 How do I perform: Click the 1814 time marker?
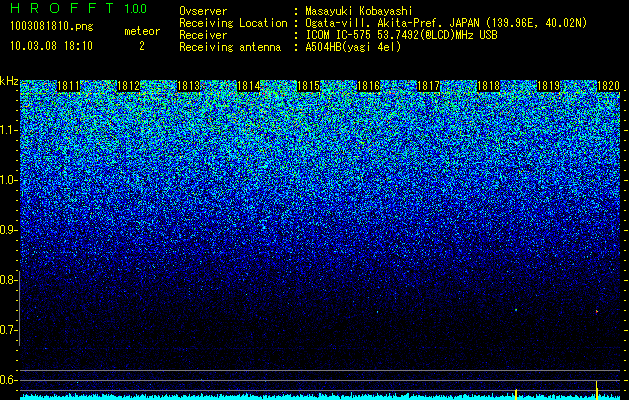(249, 86)
